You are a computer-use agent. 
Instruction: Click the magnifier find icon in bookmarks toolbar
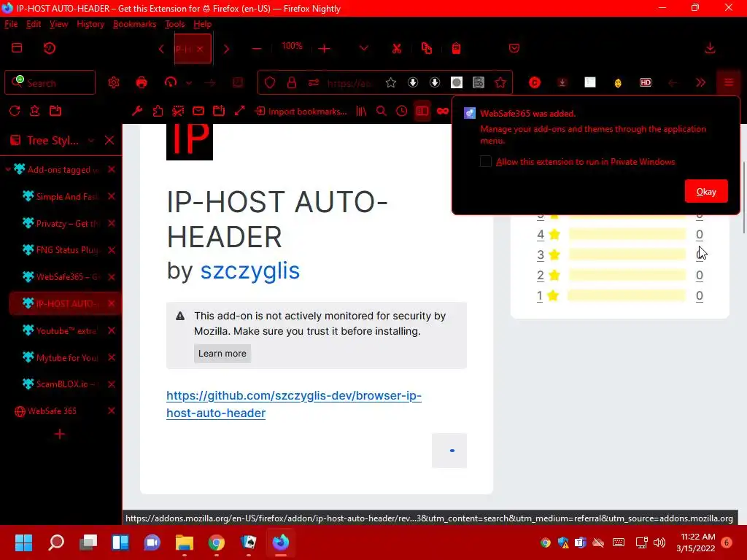[381, 111]
